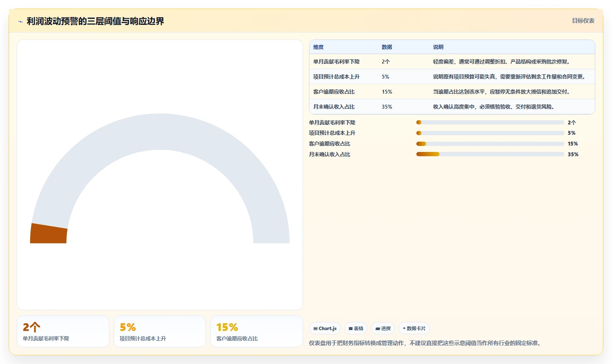Click the 进度 tag chip
Screen dimensions: 612x364
383,328
